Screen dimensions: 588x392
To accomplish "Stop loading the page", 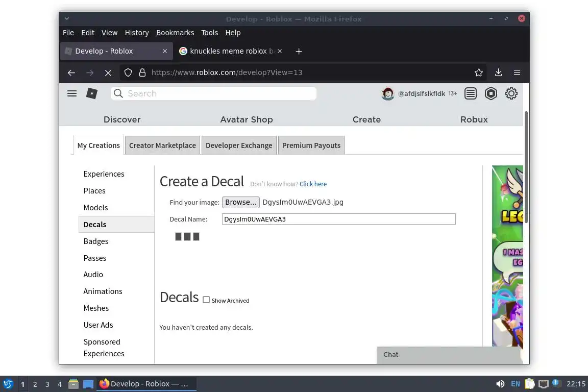I will [x=108, y=73].
